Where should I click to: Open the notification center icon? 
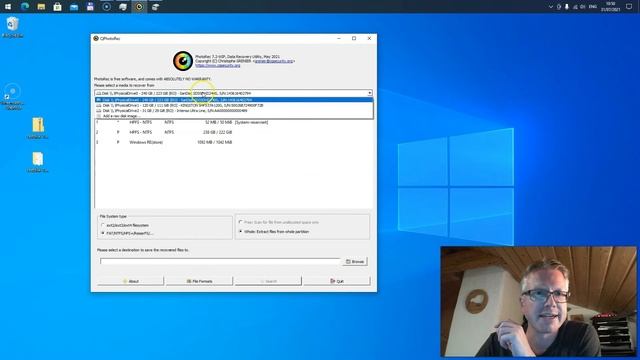pos(629,7)
